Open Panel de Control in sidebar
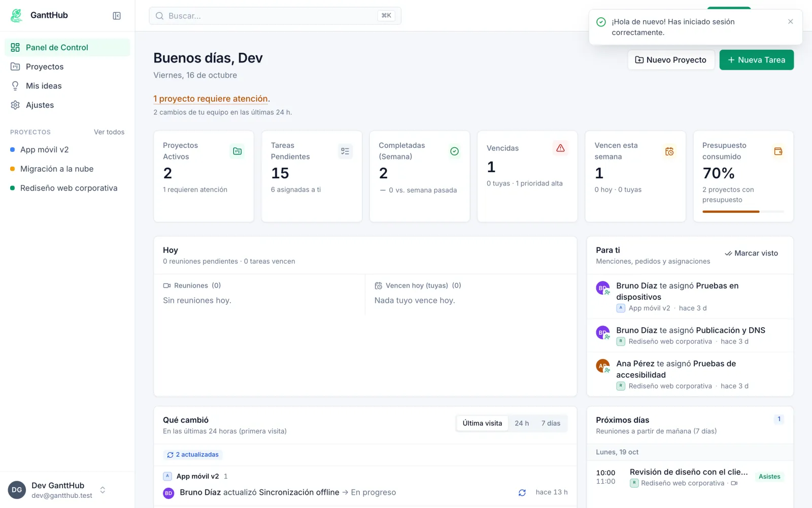 coord(67,47)
